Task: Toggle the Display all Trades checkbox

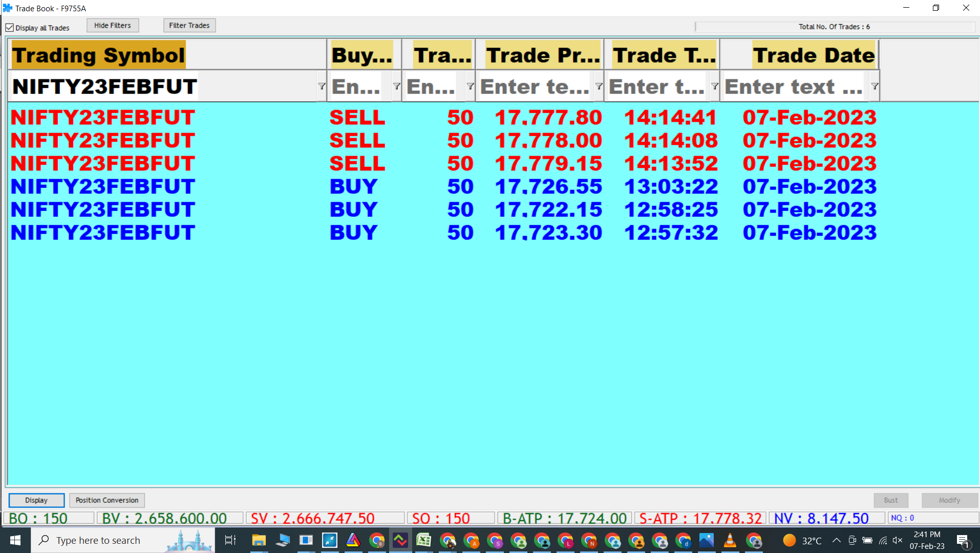Action: pos(10,28)
